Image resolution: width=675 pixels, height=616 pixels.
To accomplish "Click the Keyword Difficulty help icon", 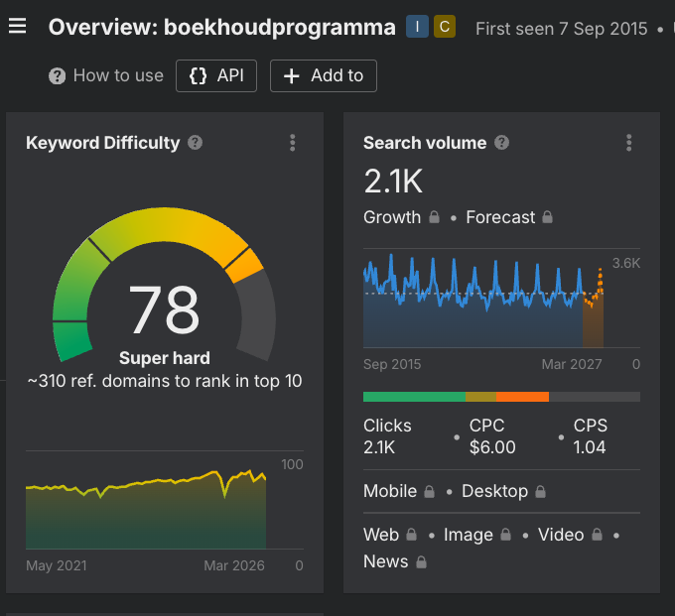I will tap(195, 143).
